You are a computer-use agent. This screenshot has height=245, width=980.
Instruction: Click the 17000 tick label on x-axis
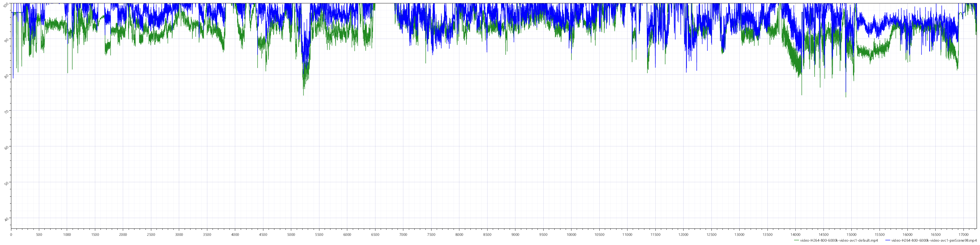[964, 235]
